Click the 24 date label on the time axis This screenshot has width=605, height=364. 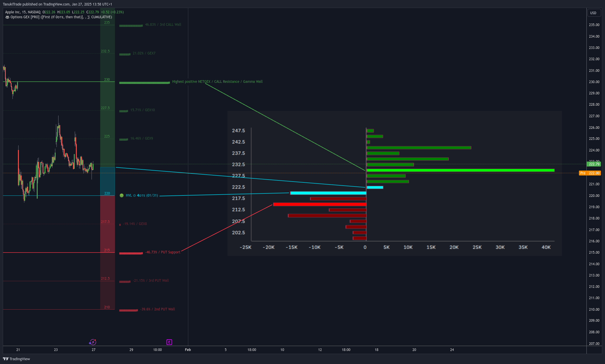pyautogui.click(x=452, y=350)
